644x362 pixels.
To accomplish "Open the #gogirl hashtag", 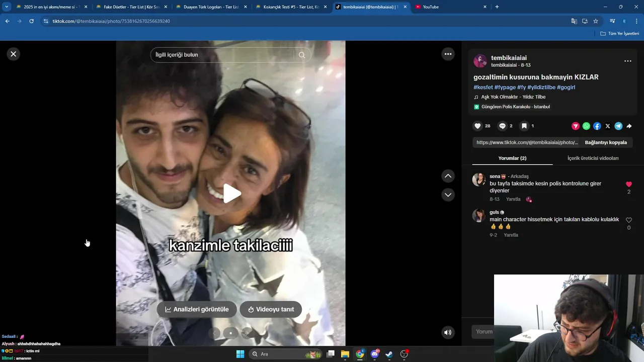I will [x=566, y=87].
